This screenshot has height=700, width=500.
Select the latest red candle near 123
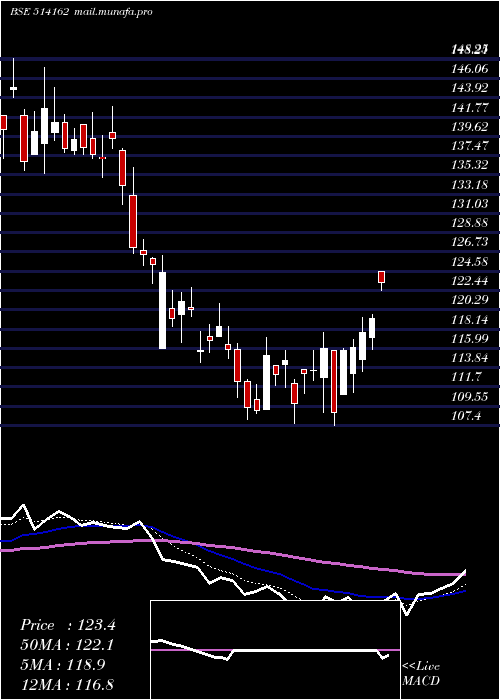tap(382, 277)
